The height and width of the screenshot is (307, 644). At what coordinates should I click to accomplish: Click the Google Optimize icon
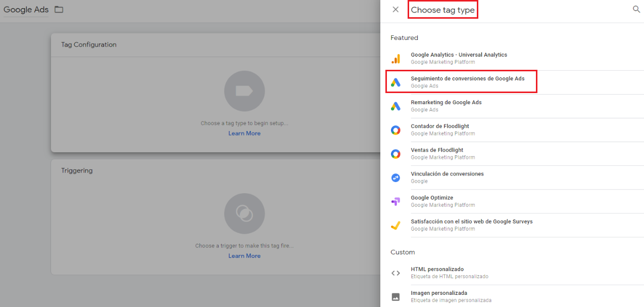[396, 201]
